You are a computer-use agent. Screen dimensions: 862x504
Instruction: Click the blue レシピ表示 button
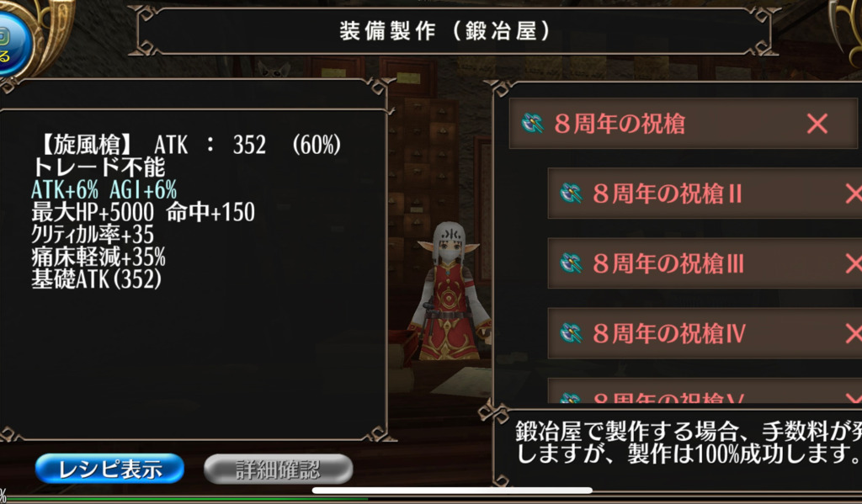(110, 469)
